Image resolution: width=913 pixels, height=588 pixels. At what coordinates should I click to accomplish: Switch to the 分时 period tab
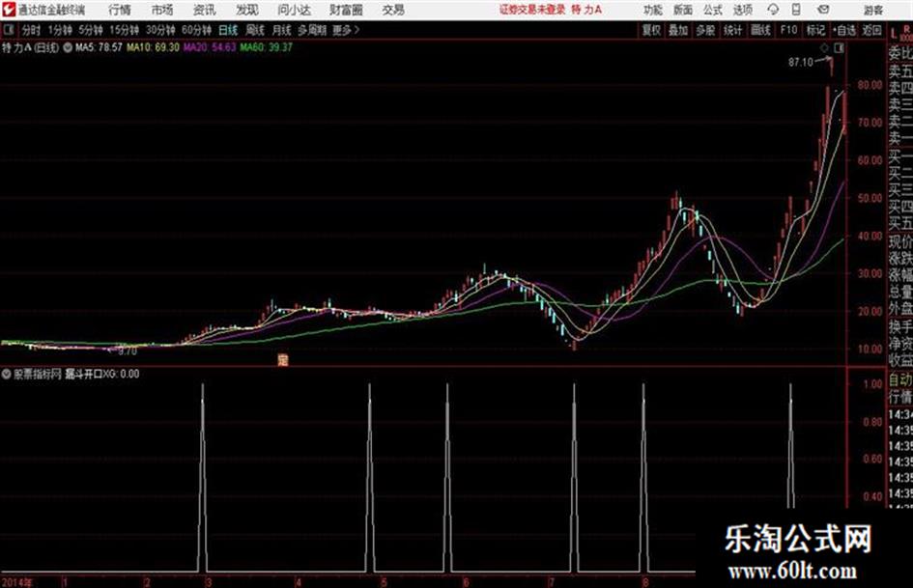click(x=32, y=30)
